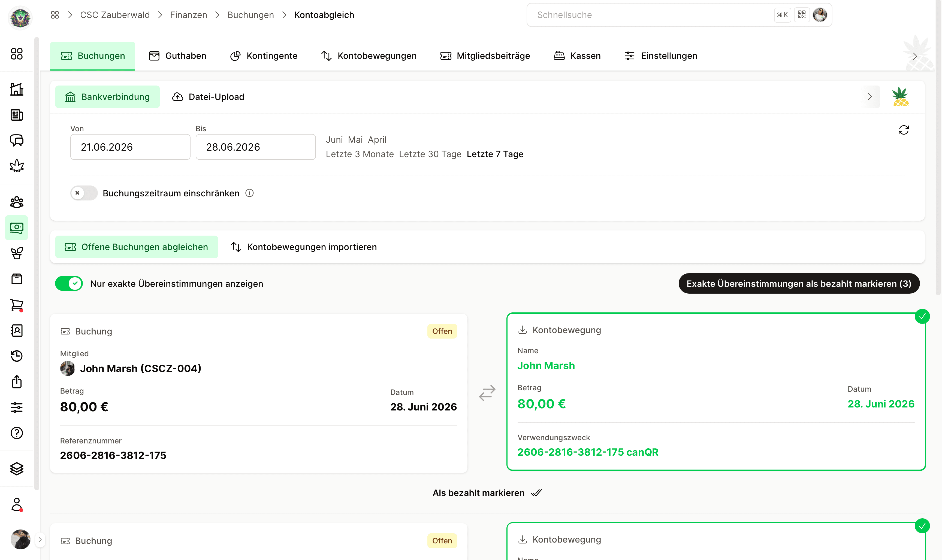
Task: Select Kontobewegungen importieren tab
Action: click(x=304, y=247)
